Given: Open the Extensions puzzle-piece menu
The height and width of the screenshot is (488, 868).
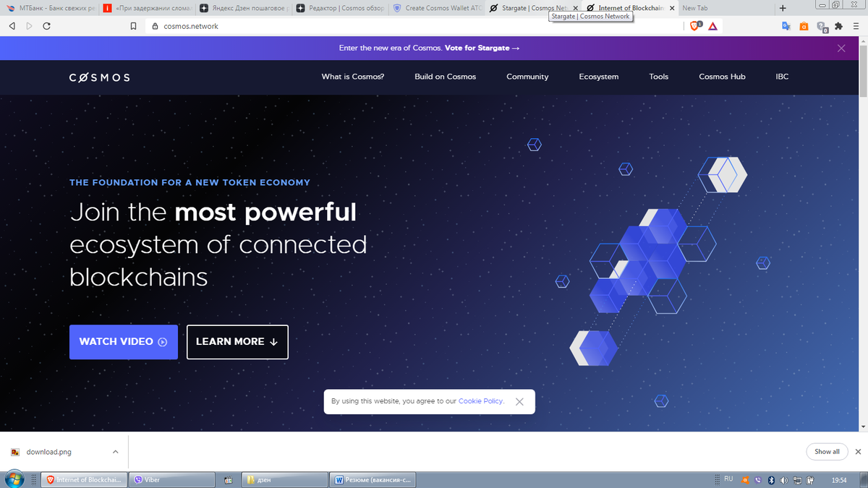Looking at the screenshot, I should point(838,26).
